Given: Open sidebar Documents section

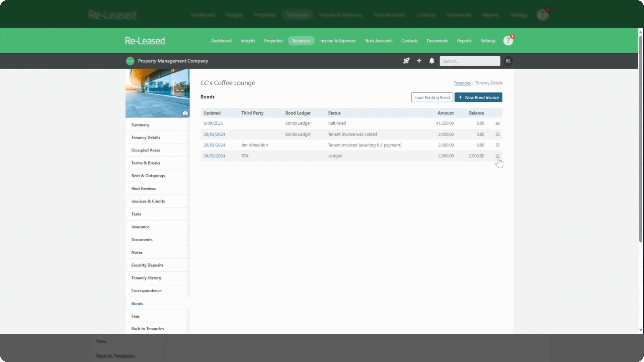Looking at the screenshot, I should pos(157,240).
